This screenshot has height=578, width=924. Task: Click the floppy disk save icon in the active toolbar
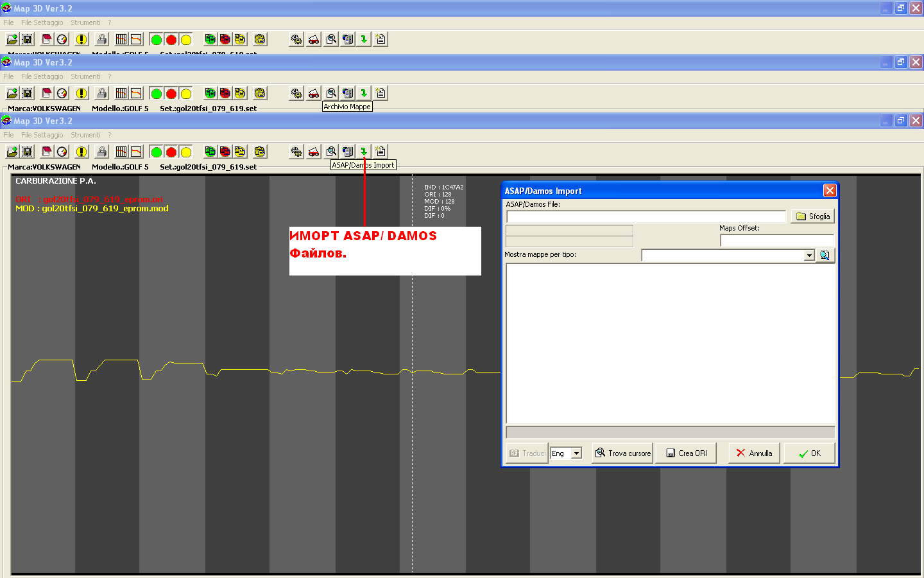27,152
